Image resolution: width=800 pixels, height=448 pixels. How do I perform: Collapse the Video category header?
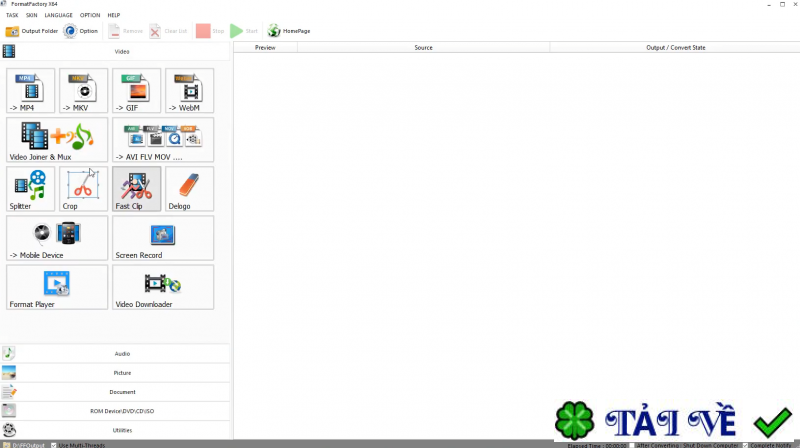pyautogui.click(x=115, y=52)
